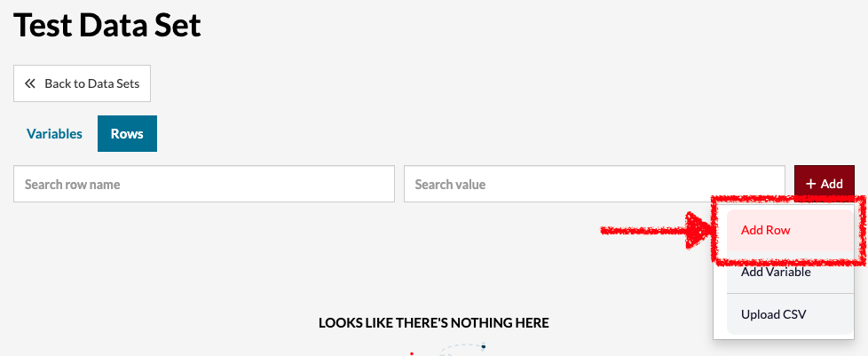Click the Add button label text
Image resolution: width=868 pixels, height=356 pixels.
832,184
